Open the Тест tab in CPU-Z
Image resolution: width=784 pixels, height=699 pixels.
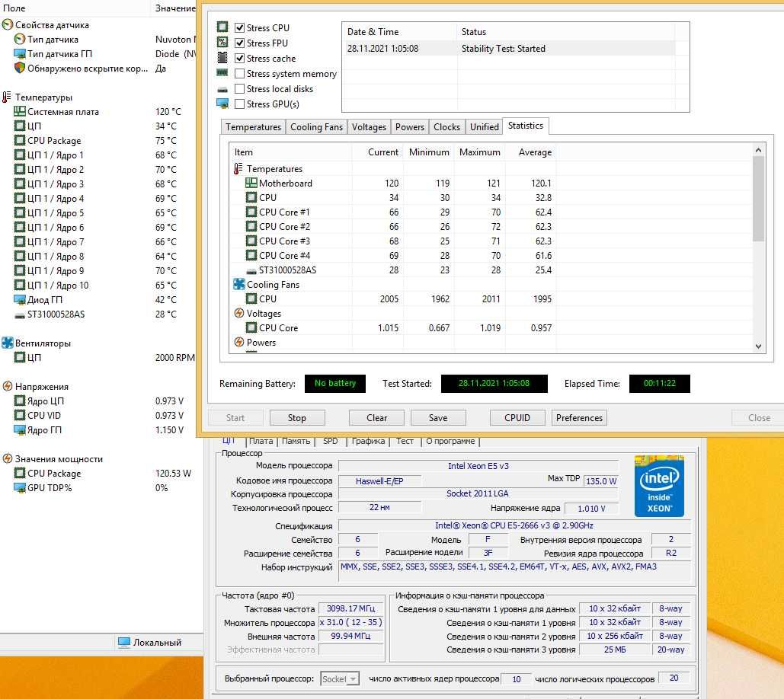405,441
